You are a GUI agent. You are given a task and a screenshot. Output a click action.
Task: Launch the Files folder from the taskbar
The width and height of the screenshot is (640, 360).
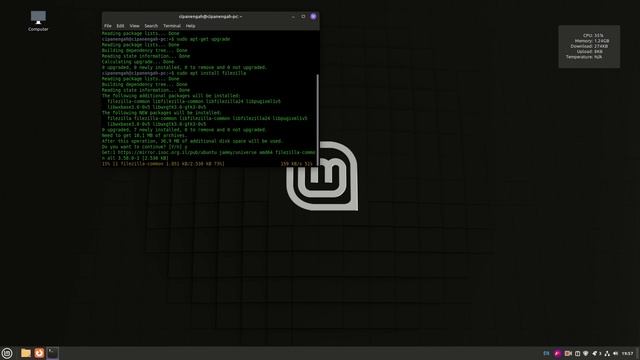pos(26,353)
